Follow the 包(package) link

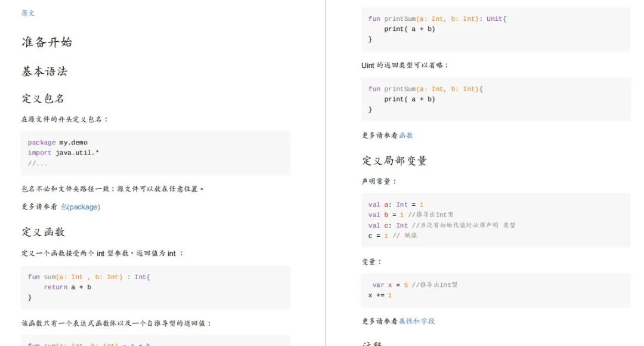point(80,206)
